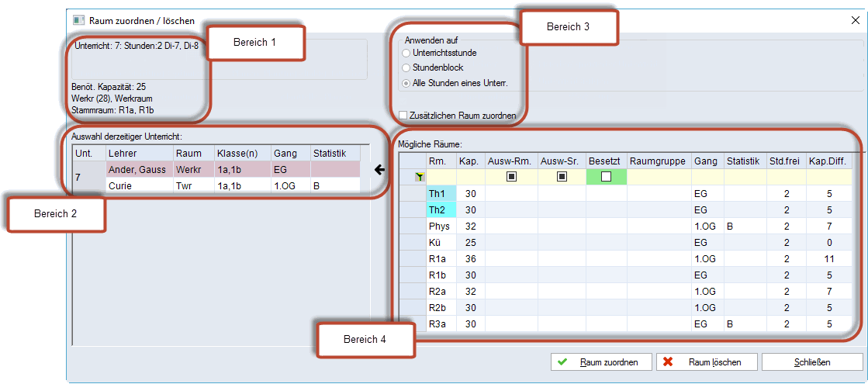Screen dimensions: 868x384
Task: Click the Raum löschen button
Action: tap(707, 362)
